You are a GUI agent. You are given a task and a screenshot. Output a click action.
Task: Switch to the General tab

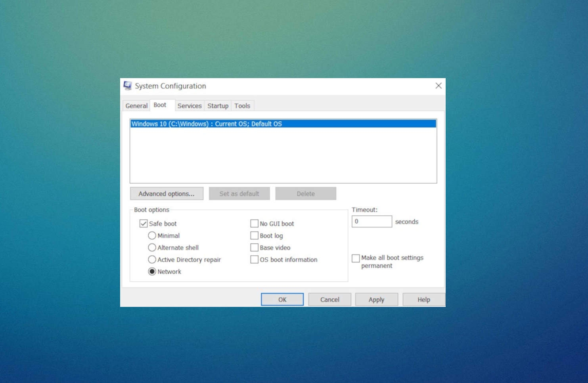pyautogui.click(x=136, y=106)
